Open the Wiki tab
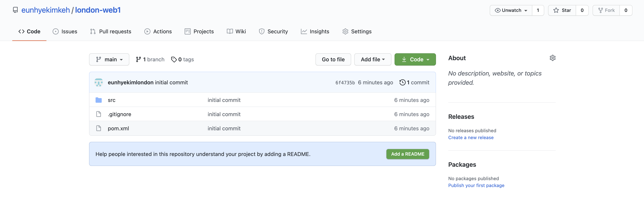 coord(236,31)
